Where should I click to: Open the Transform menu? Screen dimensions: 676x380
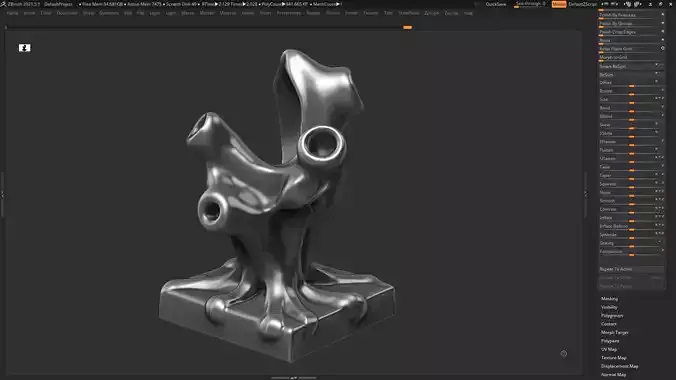pyautogui.click(x=408, y=13)
